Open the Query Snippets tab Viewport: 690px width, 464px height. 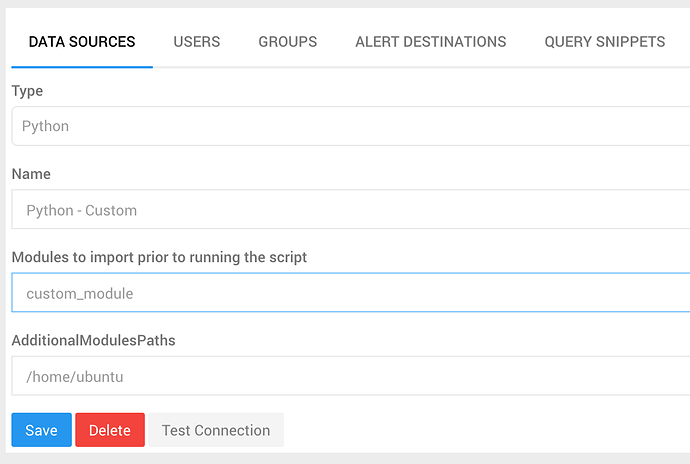(x=605, y=42)
